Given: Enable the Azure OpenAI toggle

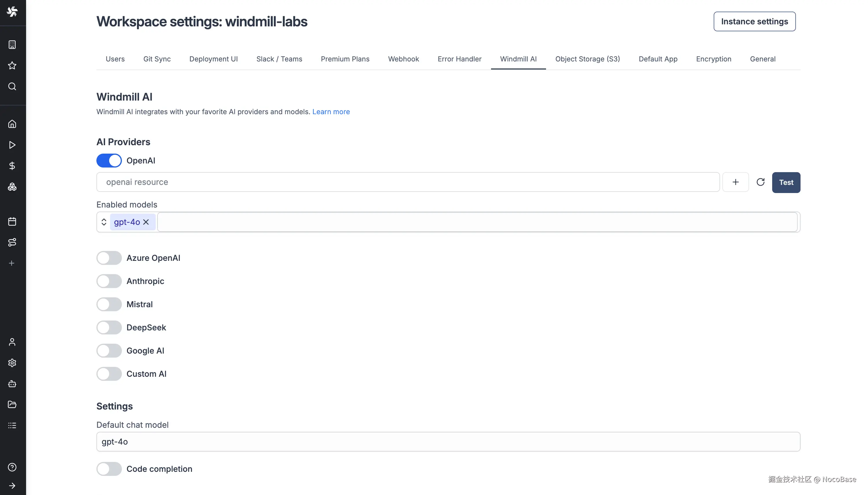Looking at the screenshot, I should click(x=109, y=258).
